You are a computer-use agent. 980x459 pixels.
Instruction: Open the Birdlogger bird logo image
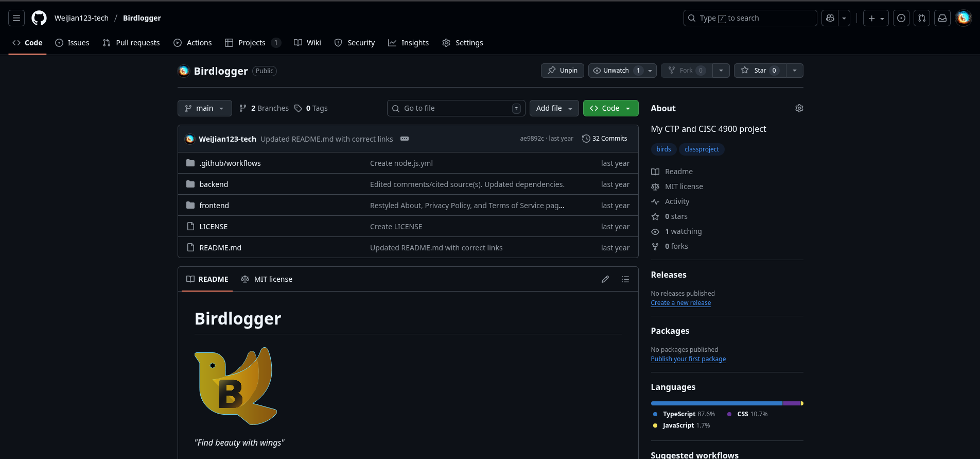236,386
